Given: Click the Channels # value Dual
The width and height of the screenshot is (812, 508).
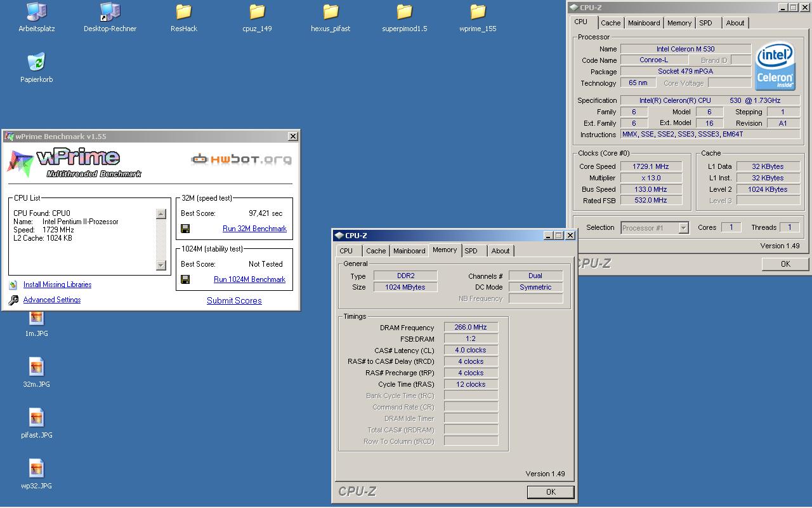Looking at the screenshot, I should pos(535,276).
